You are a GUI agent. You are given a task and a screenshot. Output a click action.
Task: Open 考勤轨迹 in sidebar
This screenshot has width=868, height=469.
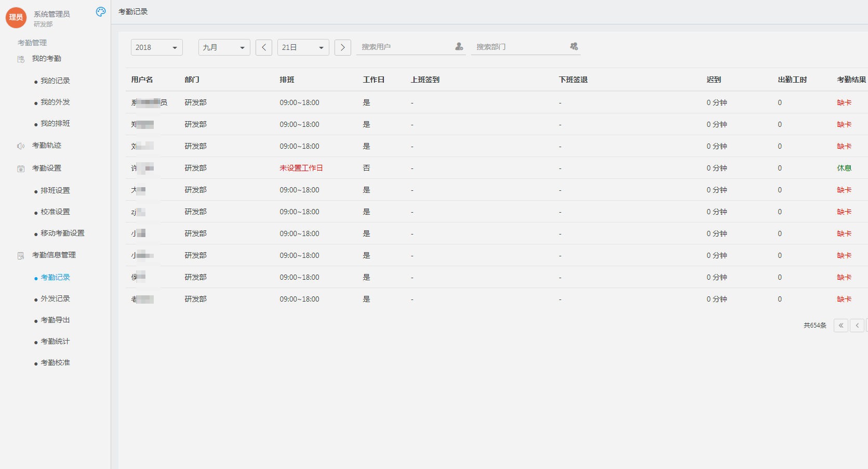click(x=47, y=146)
